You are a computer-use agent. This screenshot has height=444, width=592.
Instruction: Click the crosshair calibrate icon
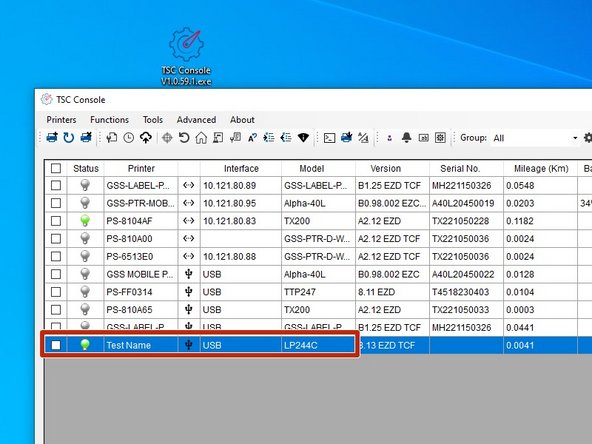coord(167,138)
